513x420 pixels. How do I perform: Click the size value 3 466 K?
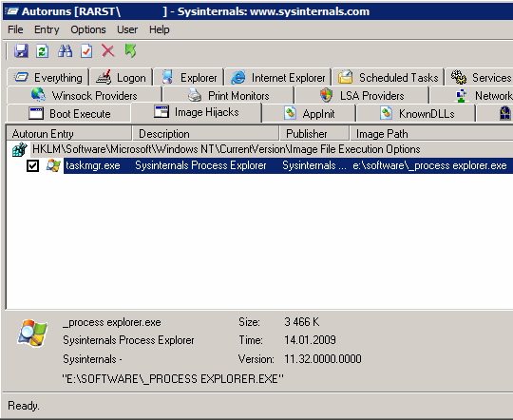(x=302, y=322)
